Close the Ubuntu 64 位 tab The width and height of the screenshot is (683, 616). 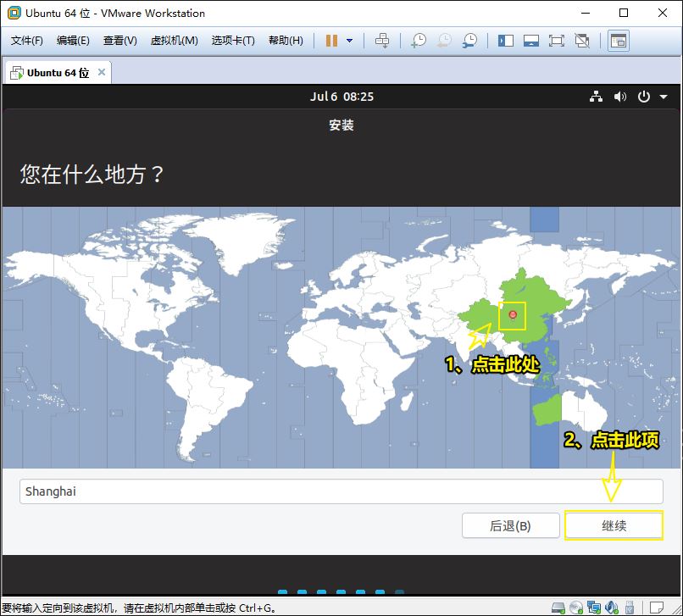102,72
